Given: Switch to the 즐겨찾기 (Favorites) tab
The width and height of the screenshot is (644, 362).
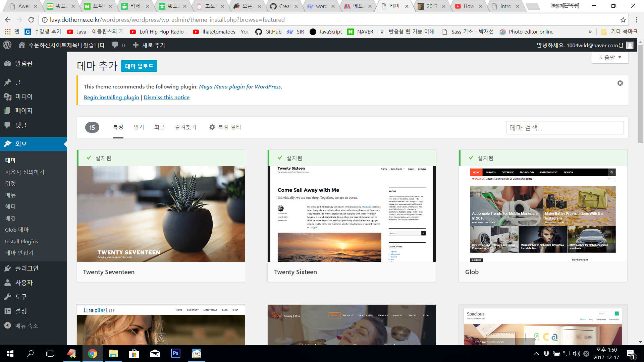Looking at the screenshot, I should 185,127.
